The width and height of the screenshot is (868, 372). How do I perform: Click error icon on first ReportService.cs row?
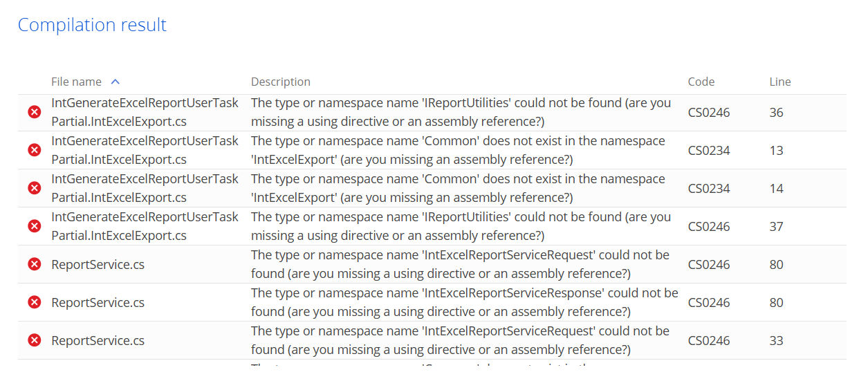click(34, 264)
